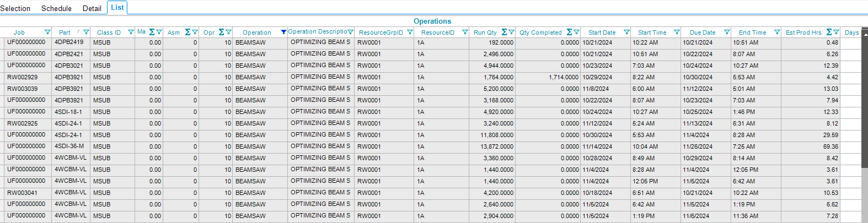
Task: Click start time 10:04 AM
Action: click(x=645, y=146)
